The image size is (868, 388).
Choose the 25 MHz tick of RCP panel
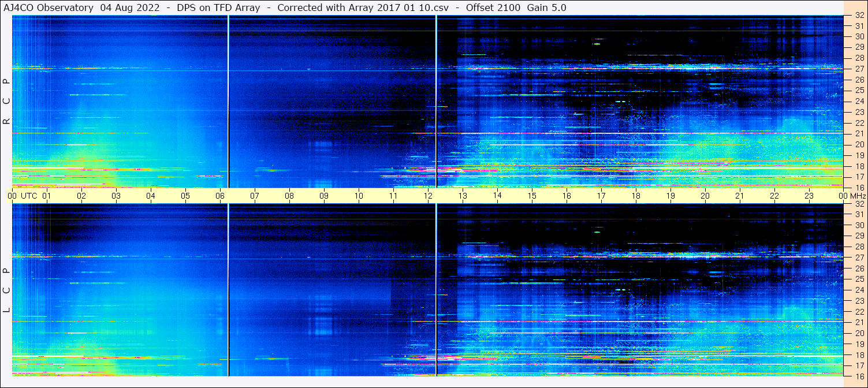(859, 90)
